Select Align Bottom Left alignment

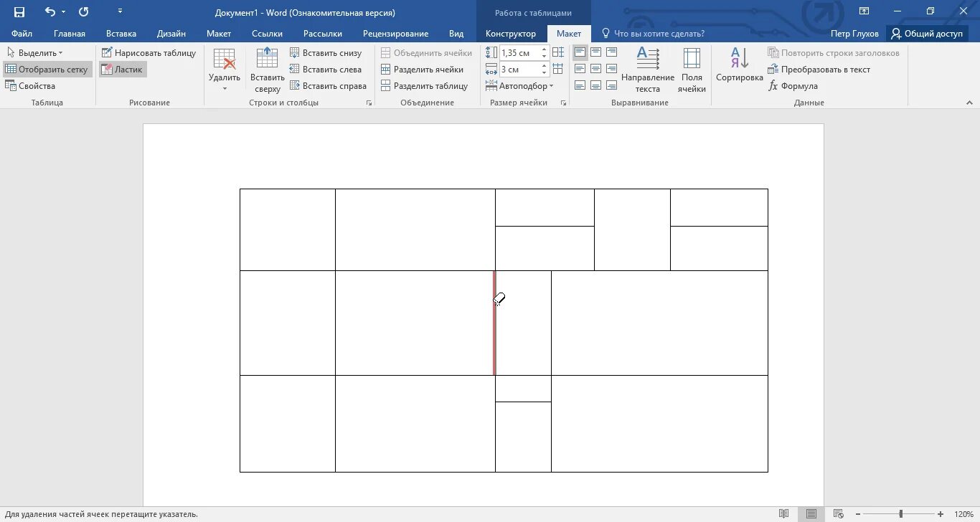(x=580, y=85)
